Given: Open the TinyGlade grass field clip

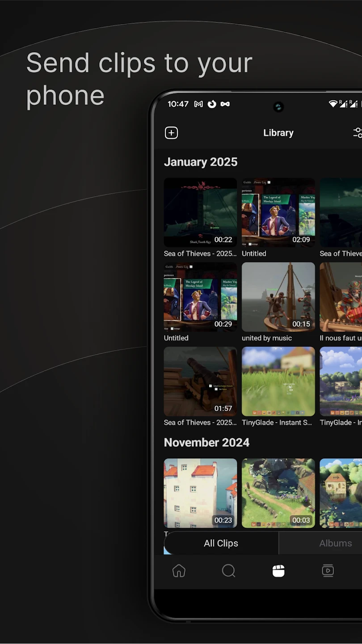Looking at the screenshot, I should pyautogui.click(x=278, y=381).
